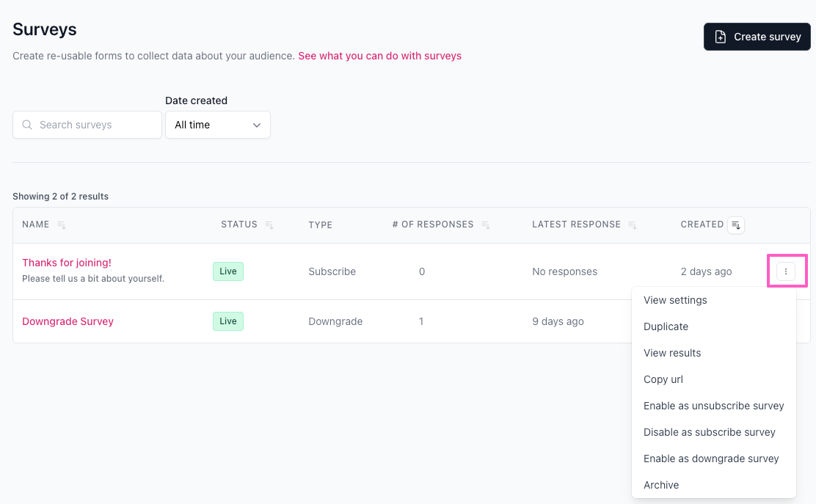This screenshot has width=816, height=504.
Task: Click the magnifier icon in search box
Action: (x=27, y=125)
